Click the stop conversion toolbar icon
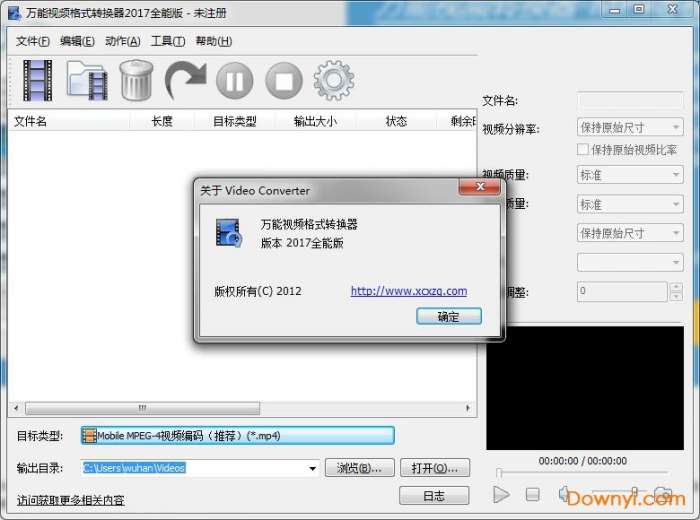700x520 pixels. 284,81
